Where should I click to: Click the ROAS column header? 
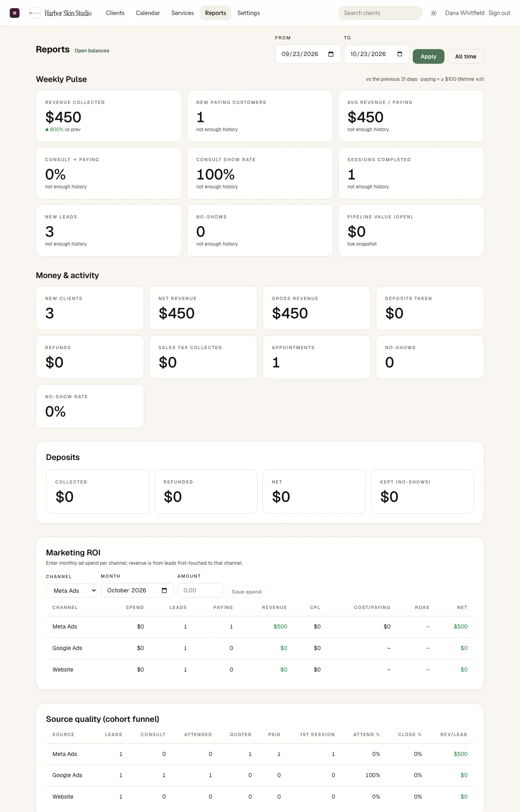tap(422, 608)
